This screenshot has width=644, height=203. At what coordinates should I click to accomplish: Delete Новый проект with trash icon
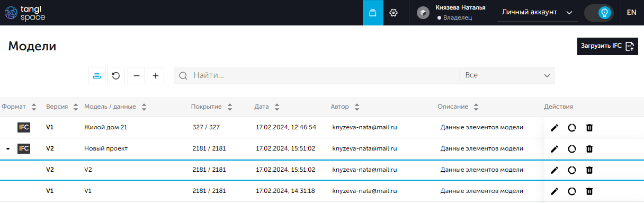[x=589, y=149]
